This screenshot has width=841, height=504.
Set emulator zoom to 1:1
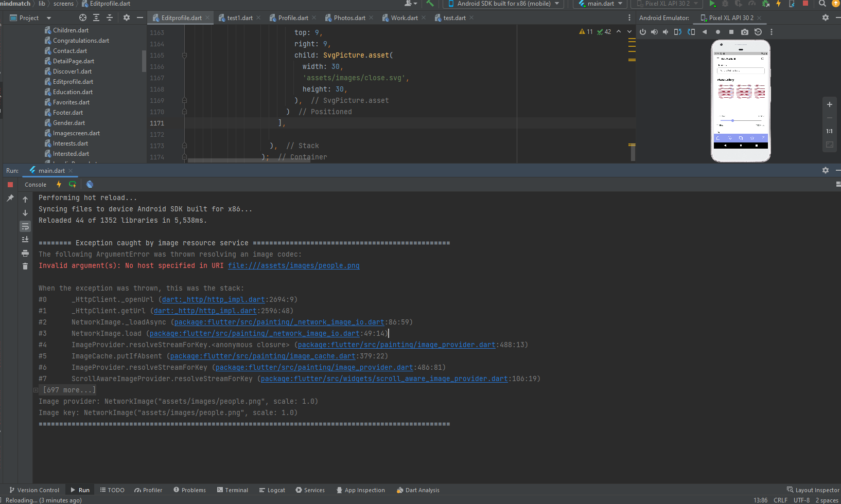point(830,131)
